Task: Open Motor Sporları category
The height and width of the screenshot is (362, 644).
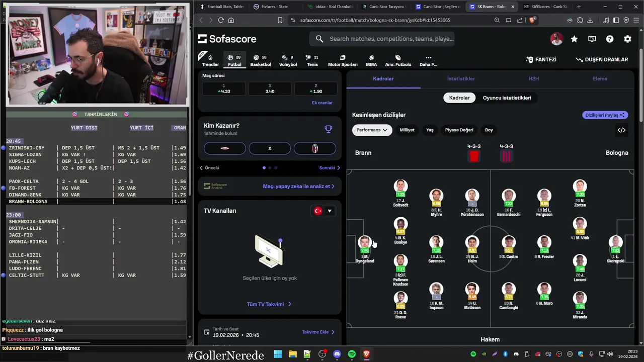Action: coord(343,60)
